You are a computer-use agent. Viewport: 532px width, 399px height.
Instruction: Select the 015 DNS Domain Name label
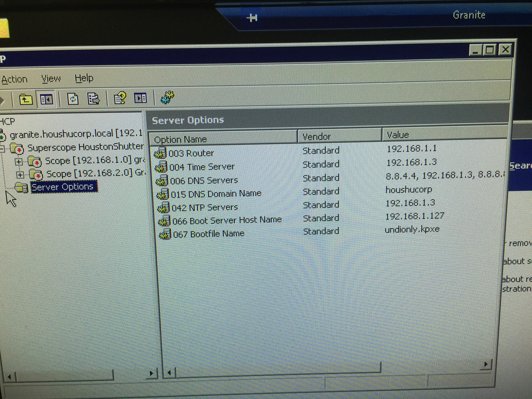pos(216,194)
